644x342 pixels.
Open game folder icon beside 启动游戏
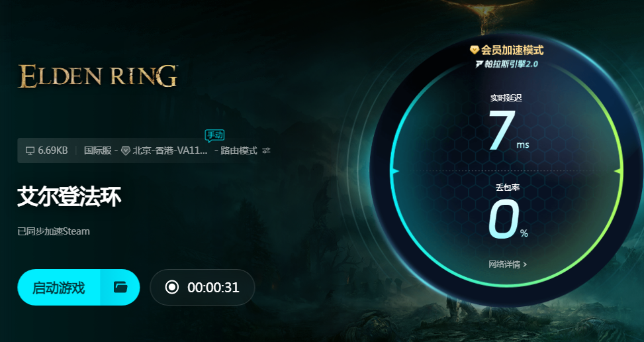(120, 288)
